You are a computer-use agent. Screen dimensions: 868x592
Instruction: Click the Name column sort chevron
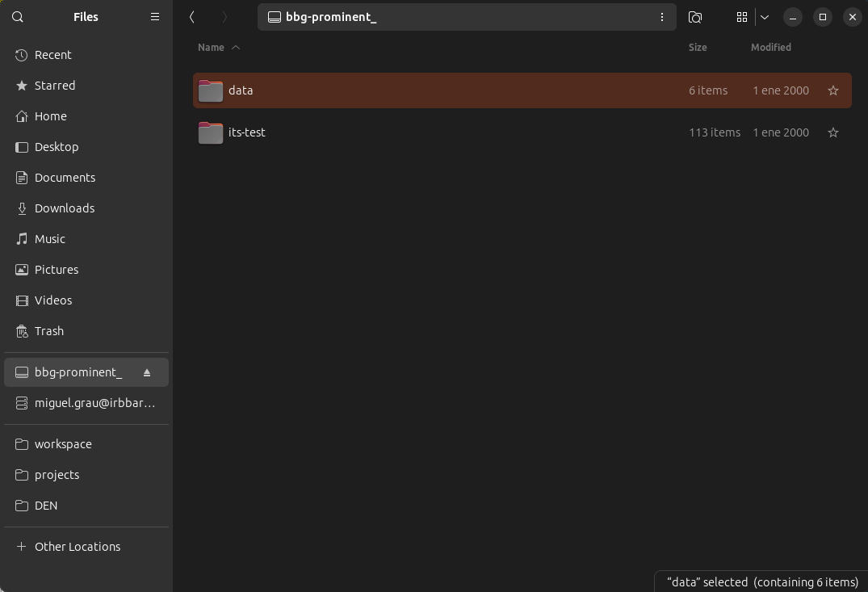[x=235, y=47]
